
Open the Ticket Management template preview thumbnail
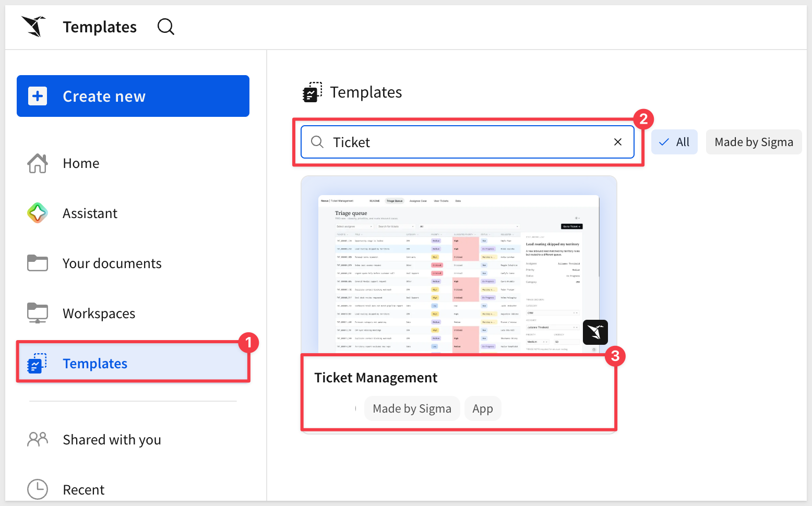(459, 266)
